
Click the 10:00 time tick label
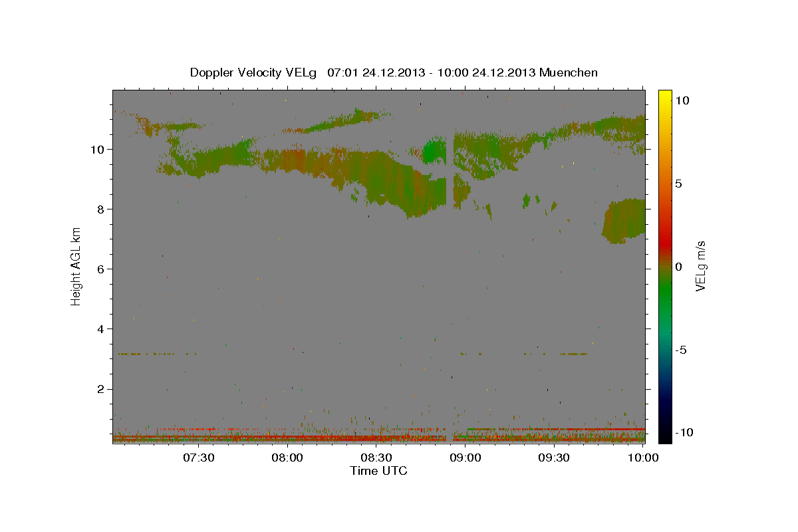pyautogui.click(x=643, y=458)
